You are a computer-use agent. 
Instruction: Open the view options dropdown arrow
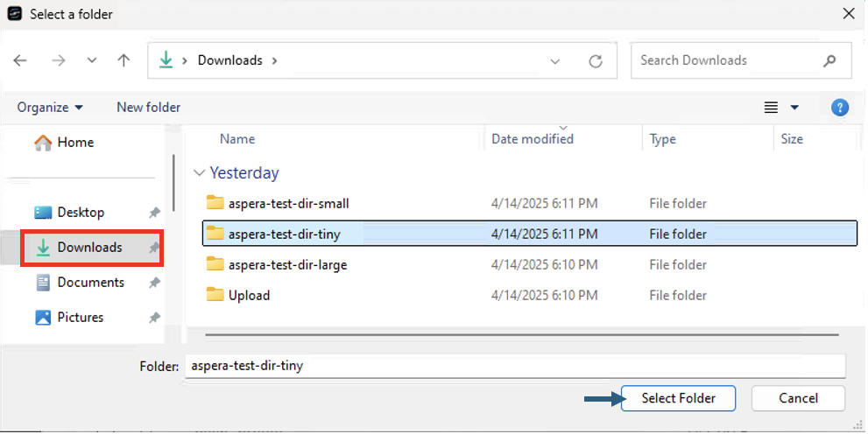pyautogui.click(x=794, y=108)
